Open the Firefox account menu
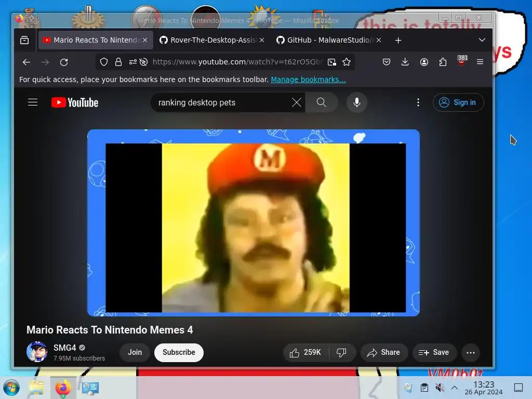 click(424, 62)
